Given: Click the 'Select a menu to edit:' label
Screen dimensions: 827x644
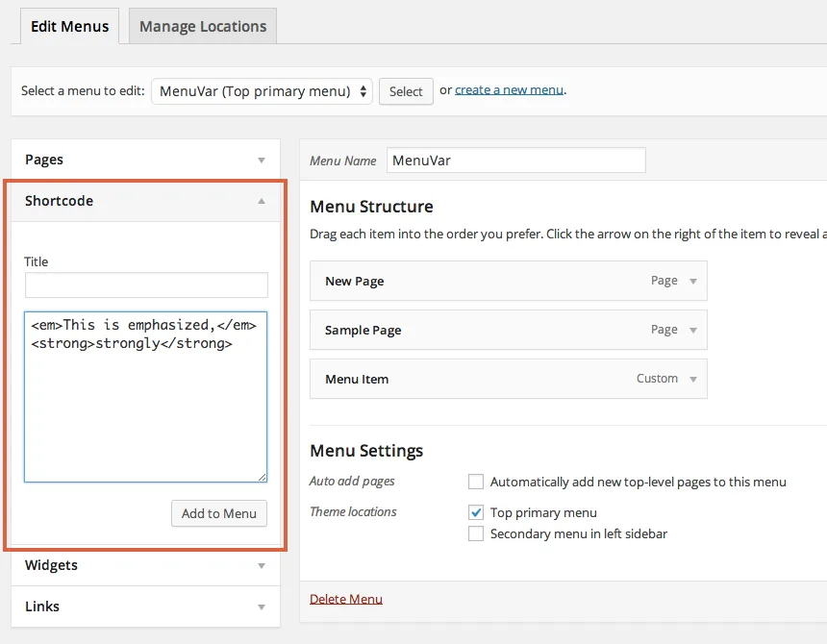Looking at the screenshot, I should 83,90.
